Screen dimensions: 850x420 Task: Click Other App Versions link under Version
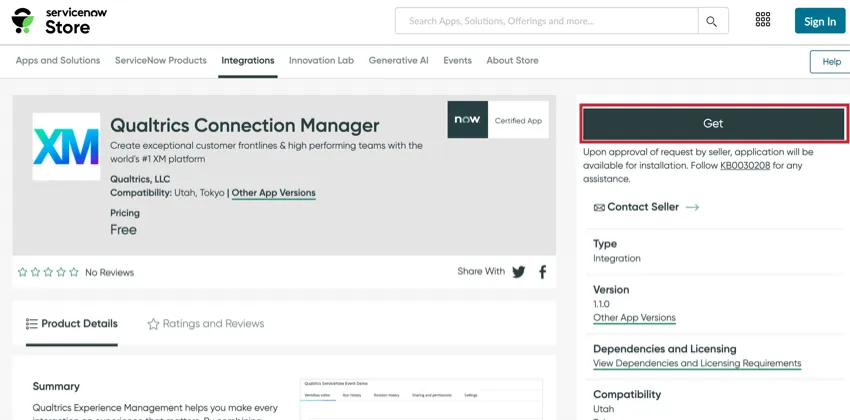634,318
